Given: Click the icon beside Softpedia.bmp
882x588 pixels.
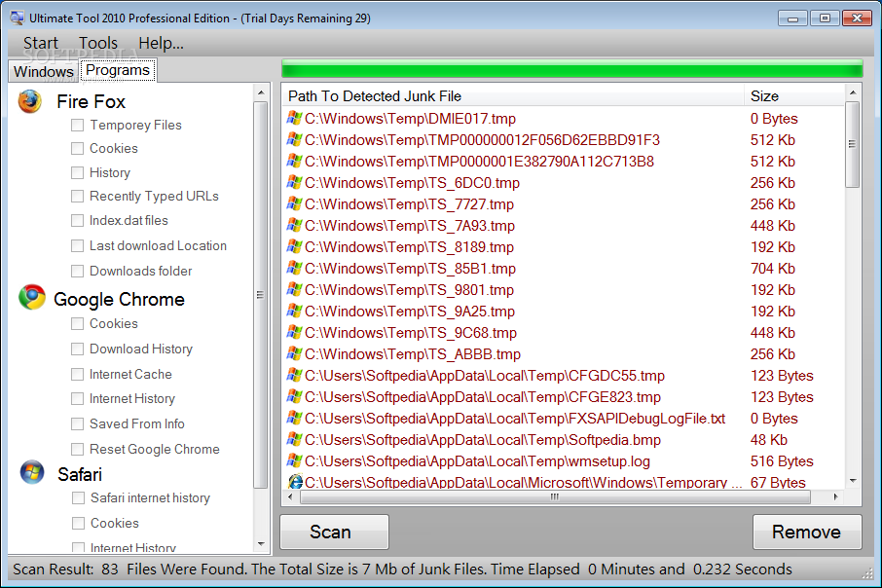Looking at the screenshot, I should click(x=295, y=439).
